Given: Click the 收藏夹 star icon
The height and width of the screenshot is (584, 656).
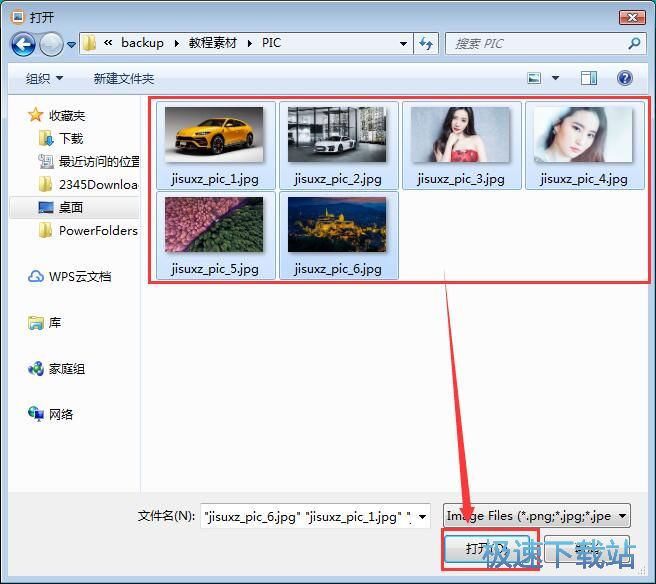Looking at the screenshot, I should pos(36,115).
